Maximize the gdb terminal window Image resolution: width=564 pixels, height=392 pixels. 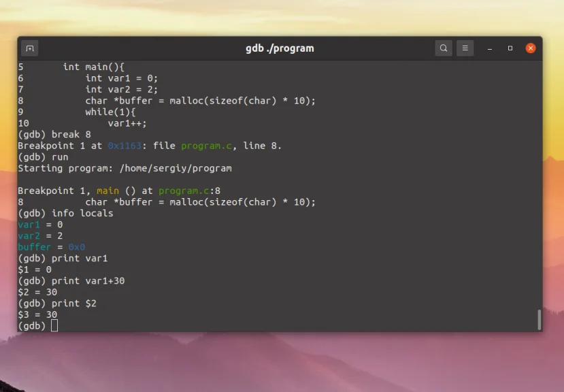click(x=510, y=48)
